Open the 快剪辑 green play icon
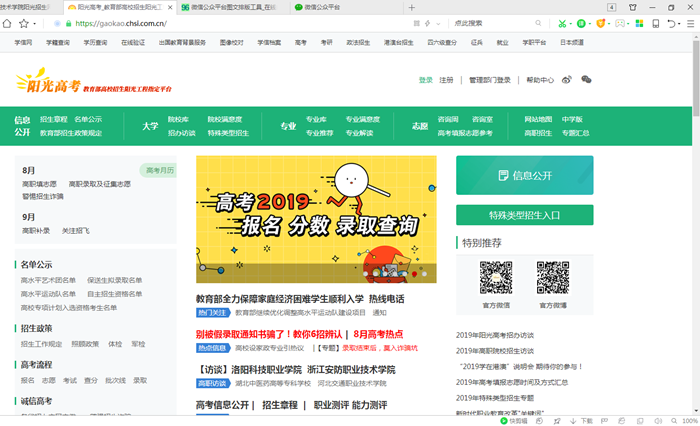 point(504,421)
